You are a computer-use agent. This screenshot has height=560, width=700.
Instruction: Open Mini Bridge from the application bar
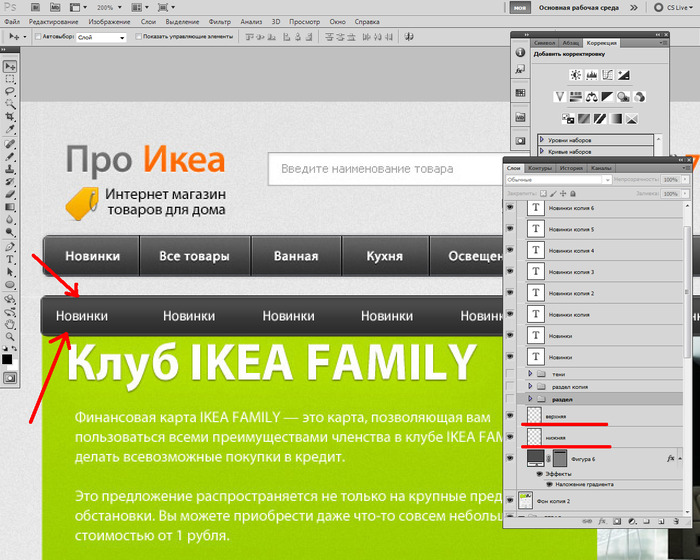55,7
